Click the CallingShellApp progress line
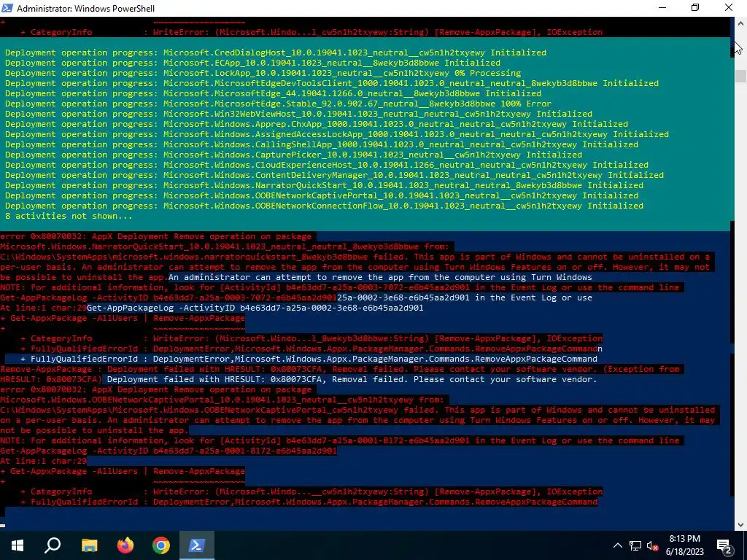The height and width of the screenshot is (560, 747). tap(322, 144)
